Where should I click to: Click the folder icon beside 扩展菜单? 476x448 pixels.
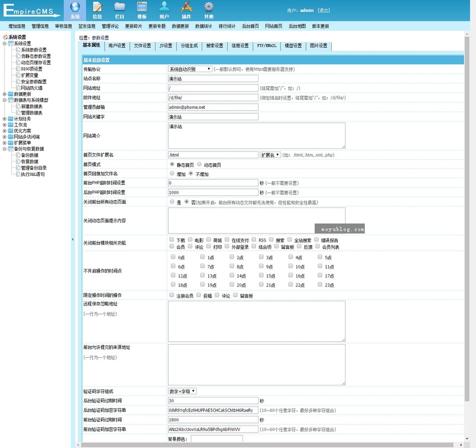(11, 143)
